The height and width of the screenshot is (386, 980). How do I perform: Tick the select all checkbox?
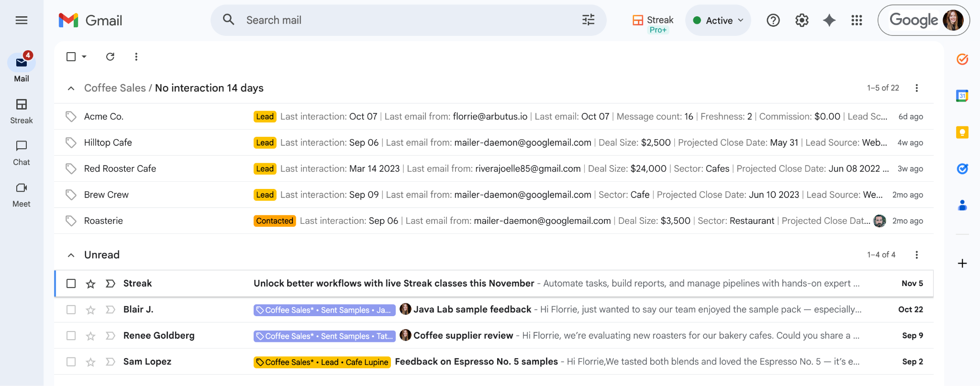click(x=71, y=56)
